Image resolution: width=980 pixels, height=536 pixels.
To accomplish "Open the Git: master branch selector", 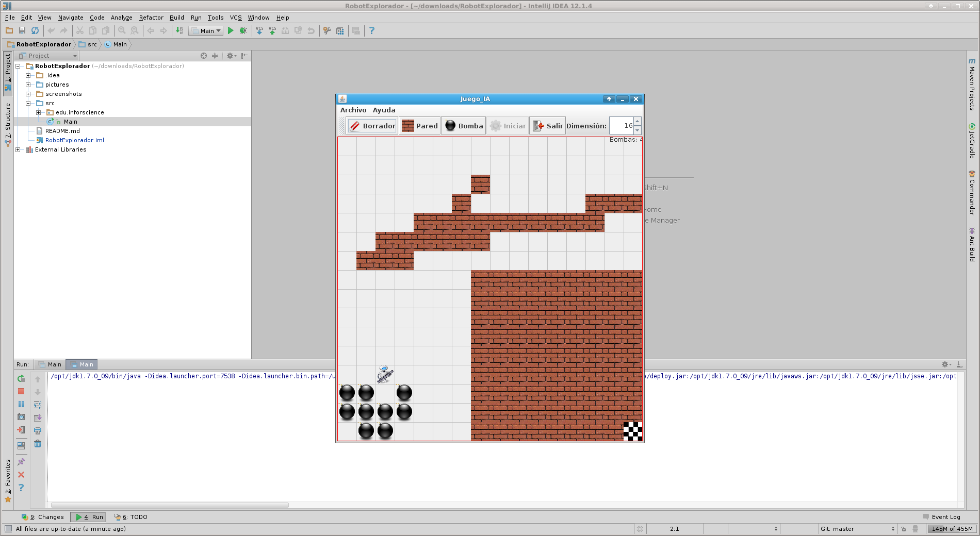I will point(857,529).
